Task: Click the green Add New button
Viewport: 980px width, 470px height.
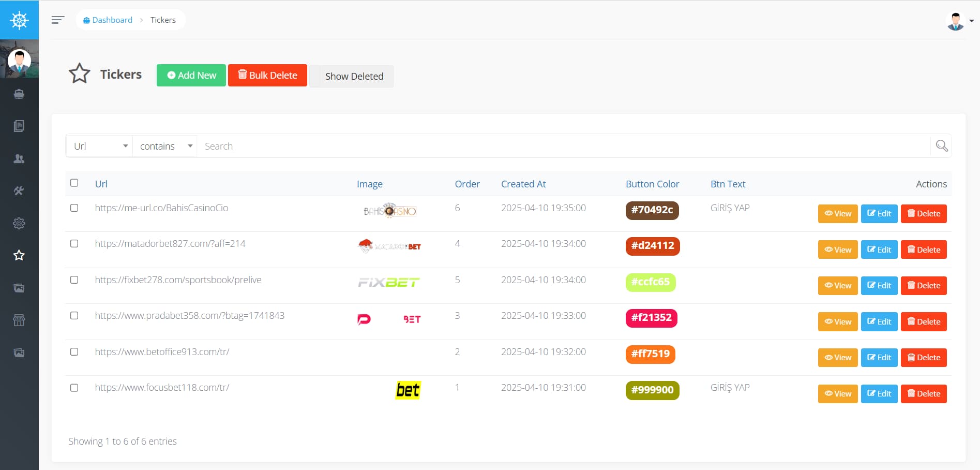Action: (x=191, y=75)
